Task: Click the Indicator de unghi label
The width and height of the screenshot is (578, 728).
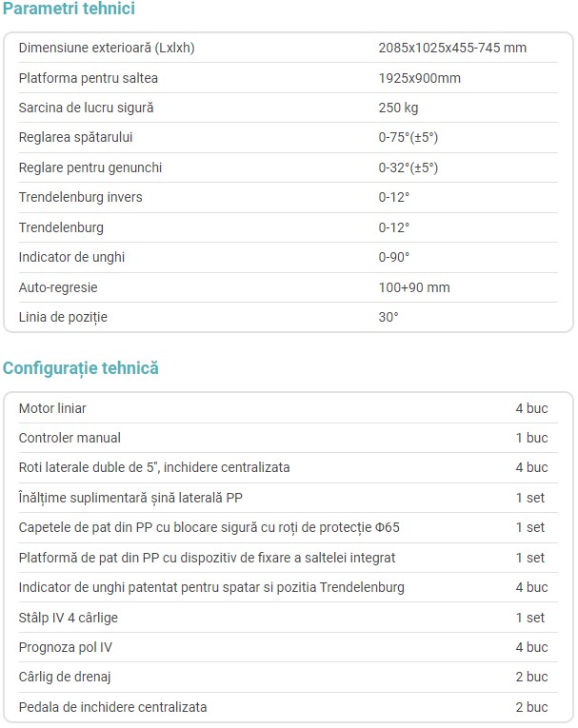Action: 71,257
